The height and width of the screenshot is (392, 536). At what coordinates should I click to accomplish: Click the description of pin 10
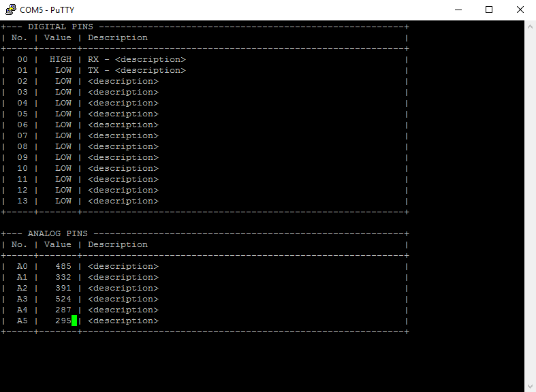[x=123, y=169]
